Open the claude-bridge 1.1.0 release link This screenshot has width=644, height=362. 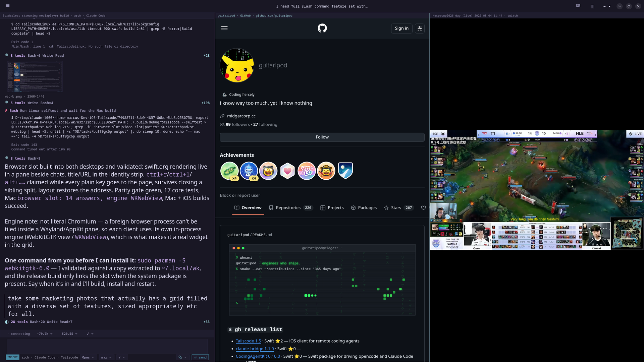(x=255, y=349)
